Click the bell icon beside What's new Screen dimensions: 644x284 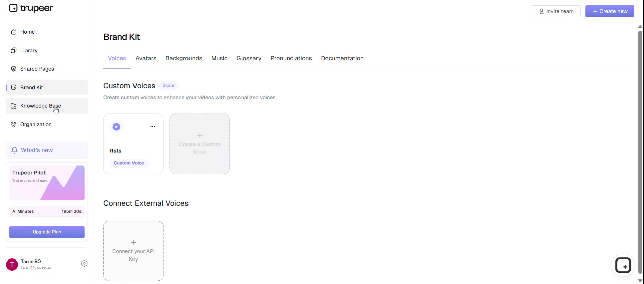[x=14, y=150]
